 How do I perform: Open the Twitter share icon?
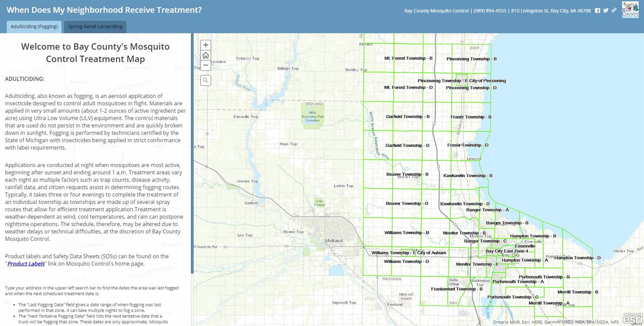tap(606, 11)
